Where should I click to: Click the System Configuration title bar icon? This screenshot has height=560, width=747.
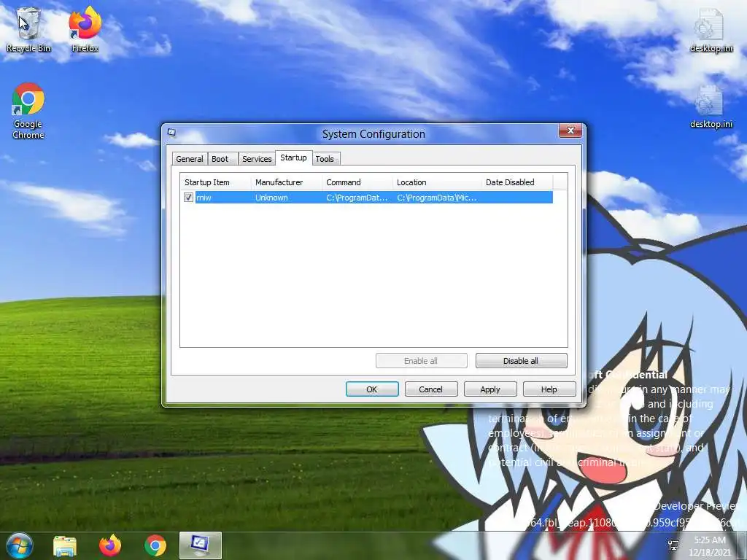[172, 133]
